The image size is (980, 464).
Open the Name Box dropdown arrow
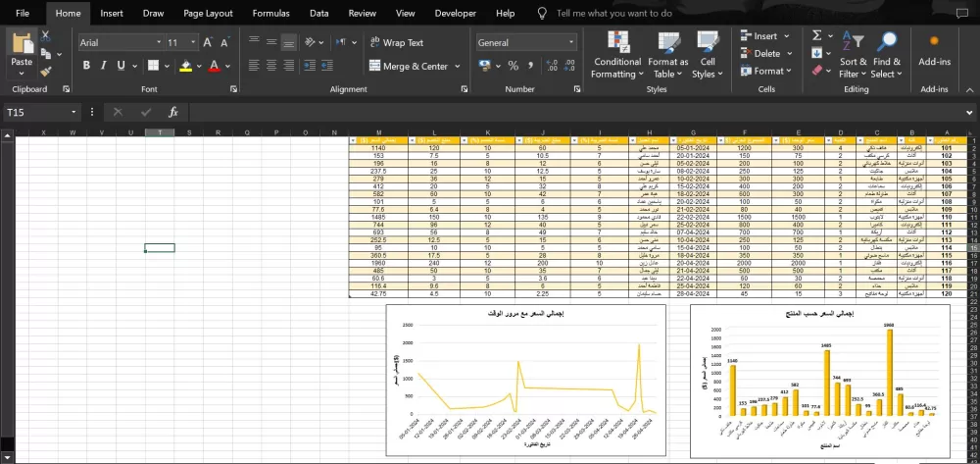73,112
